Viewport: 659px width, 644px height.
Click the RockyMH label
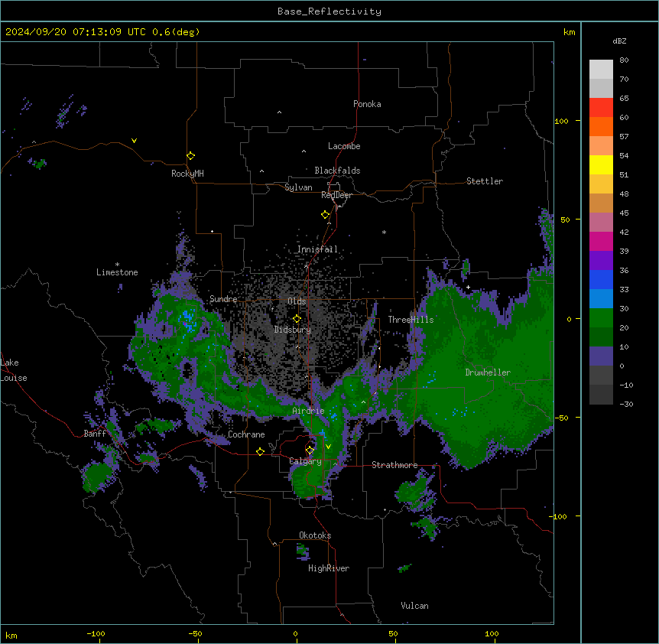pyautogui.click(x=187, y=173)
